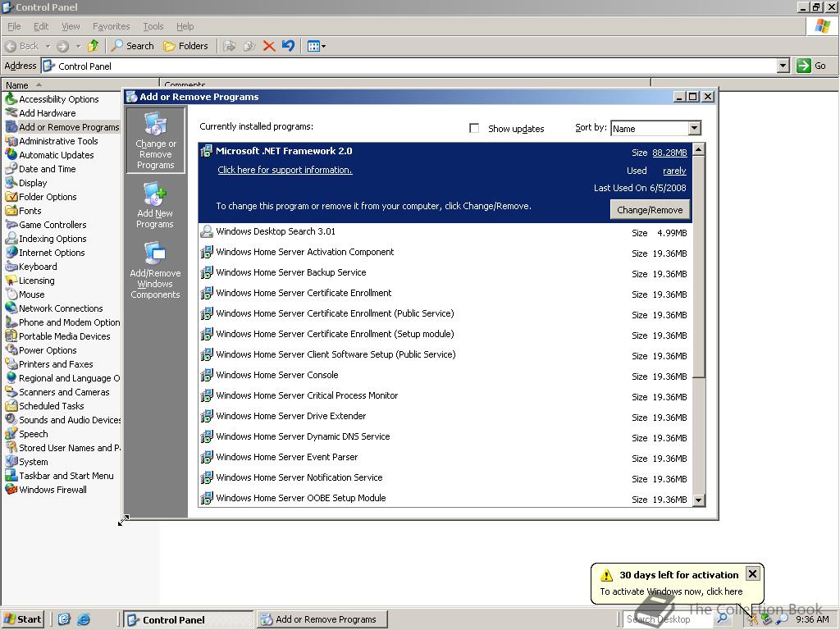This screenshot has width=840, height=630.
Task: Launch Internet Explorer from quick launch
Action: (84, 620)
